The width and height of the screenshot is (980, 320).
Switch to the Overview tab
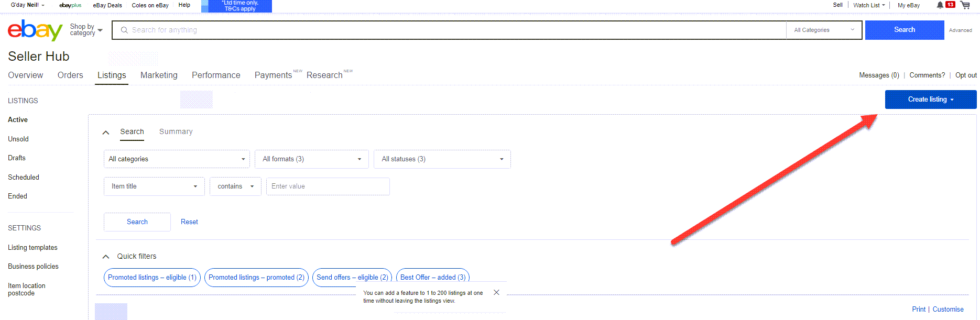click(26, 75)
